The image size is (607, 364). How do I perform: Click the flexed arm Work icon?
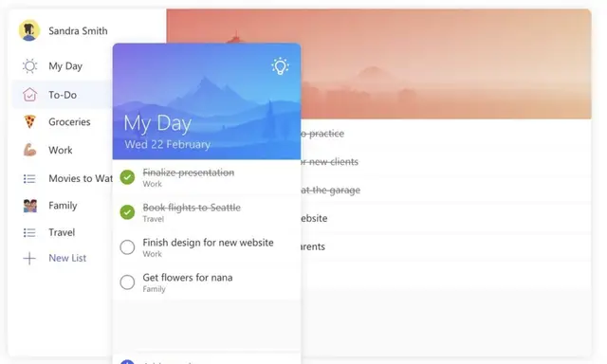coord(29,150)
